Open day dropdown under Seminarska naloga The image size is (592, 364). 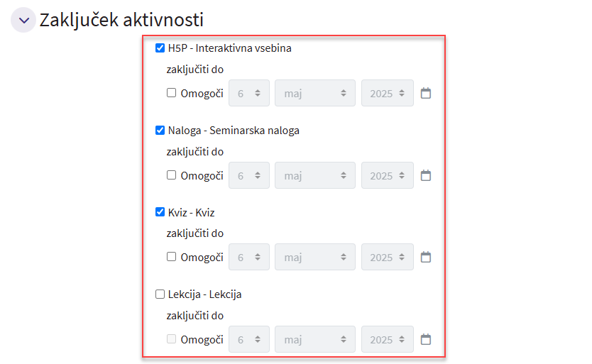click(x=249, y=175)
